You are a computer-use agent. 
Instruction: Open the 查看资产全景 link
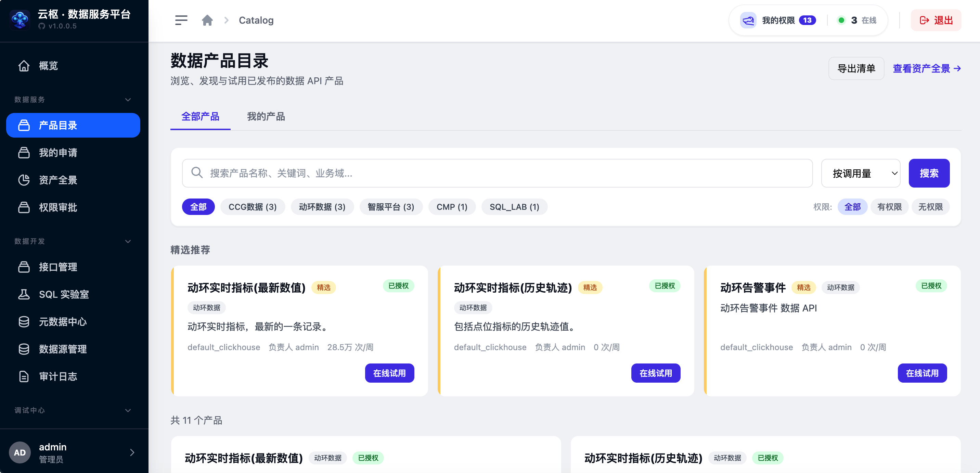pos(927,68)
